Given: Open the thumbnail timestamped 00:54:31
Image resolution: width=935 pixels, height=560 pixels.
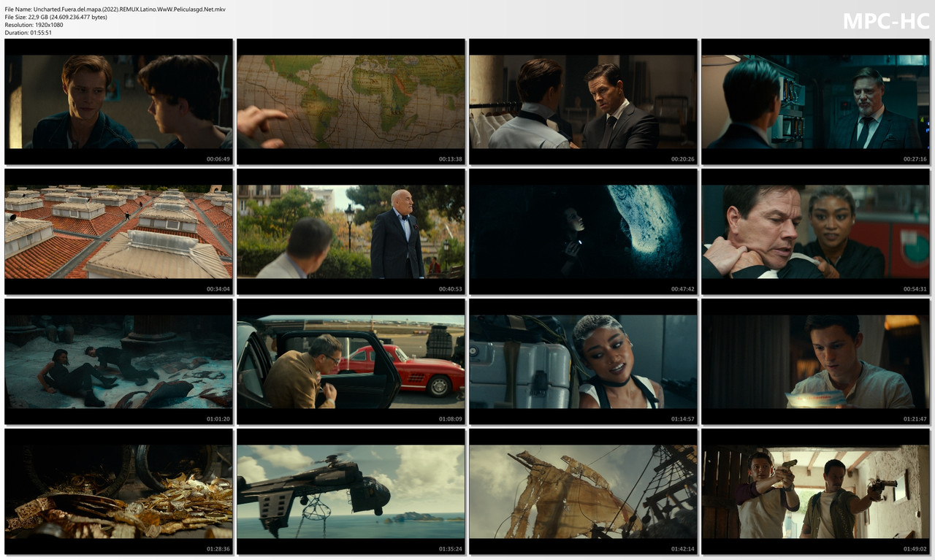Looking at the screenshot, I should [815, 231].
